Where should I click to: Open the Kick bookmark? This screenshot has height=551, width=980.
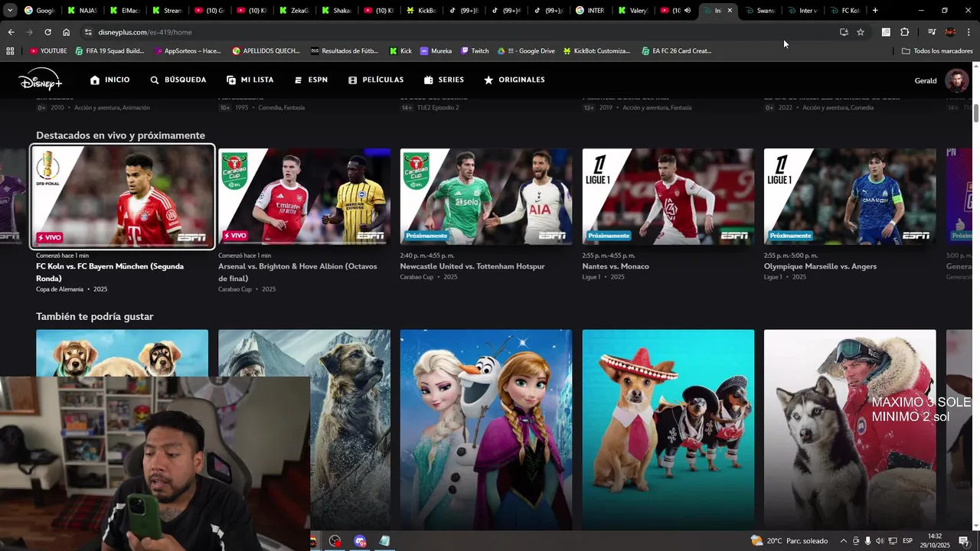(400, 51)
